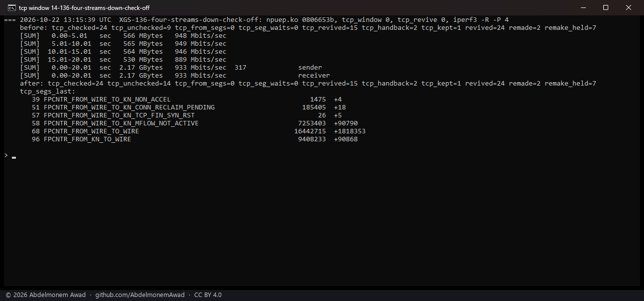
Task: Click 'FPCNTR_FROM_WIRE_TO_KN_MFLOW_NOT_ACTIVE' counter name
Action: coord(121,123)
